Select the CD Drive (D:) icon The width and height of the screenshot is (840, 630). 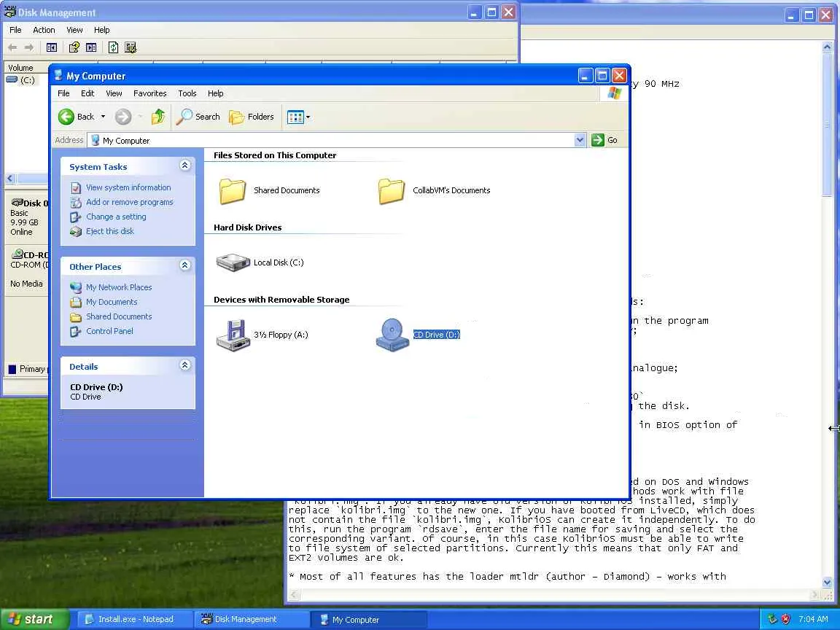tap(392, 335)
